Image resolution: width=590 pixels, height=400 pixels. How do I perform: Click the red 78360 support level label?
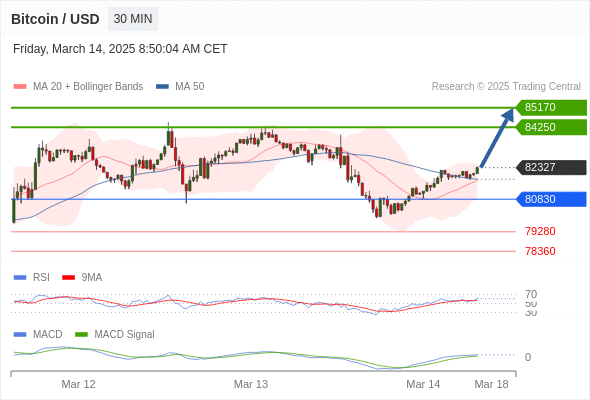540,251
